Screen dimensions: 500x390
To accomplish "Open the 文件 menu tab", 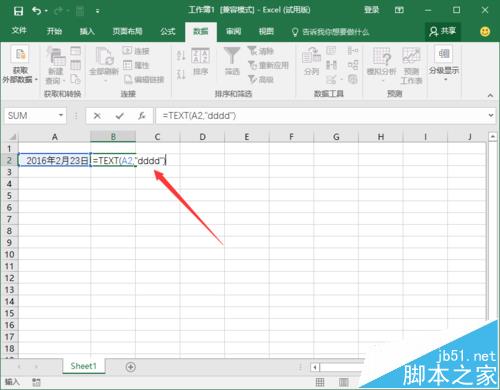I will [19, 31].
